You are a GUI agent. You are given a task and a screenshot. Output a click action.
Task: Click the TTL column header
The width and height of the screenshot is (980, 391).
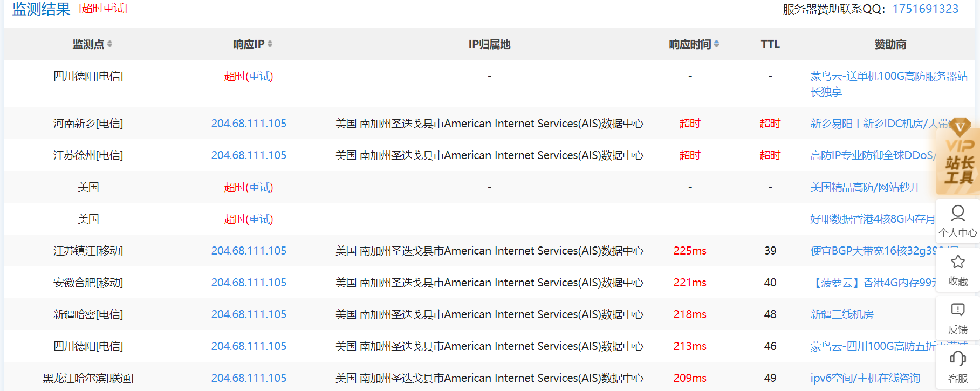click(770, 44)
